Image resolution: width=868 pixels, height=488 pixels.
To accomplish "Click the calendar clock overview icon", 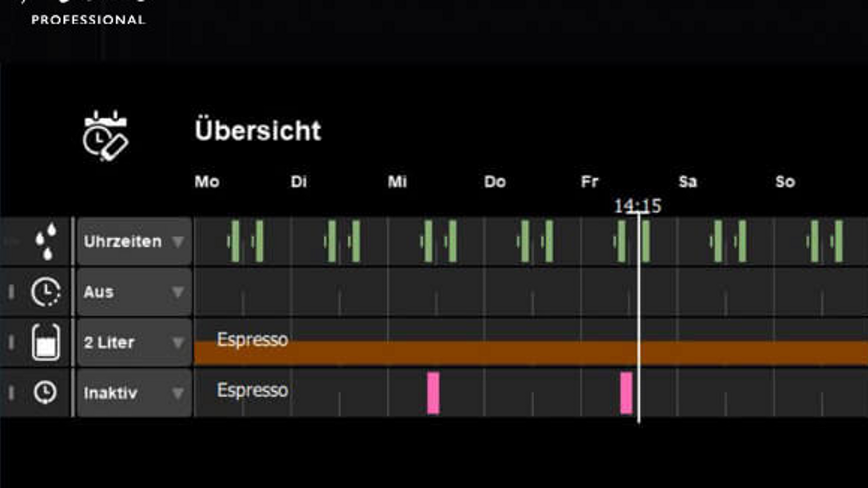I will [106, 136].
